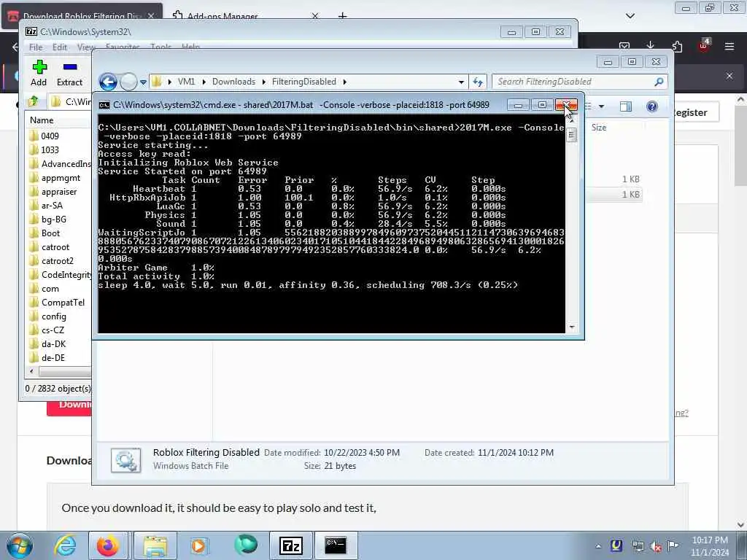Click the Extract button in 7-Zip
The image size is (747, 560).
pos(69,74)
